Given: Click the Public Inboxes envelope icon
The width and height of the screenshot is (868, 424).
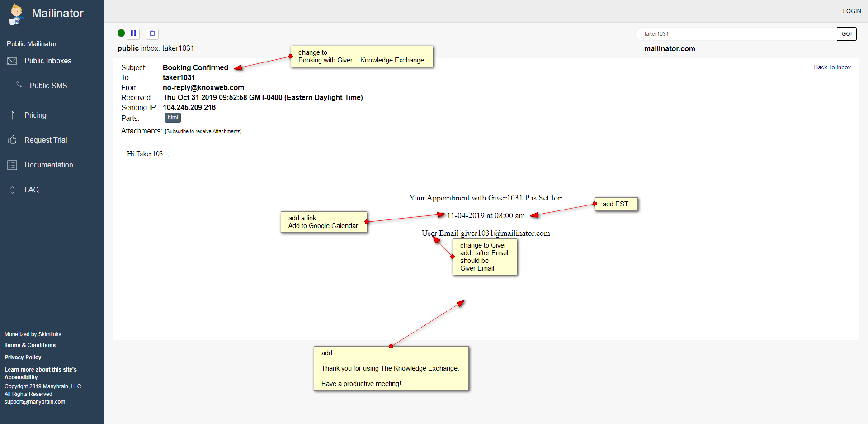Looking at the screenshot, I should (x=12, y=61).
